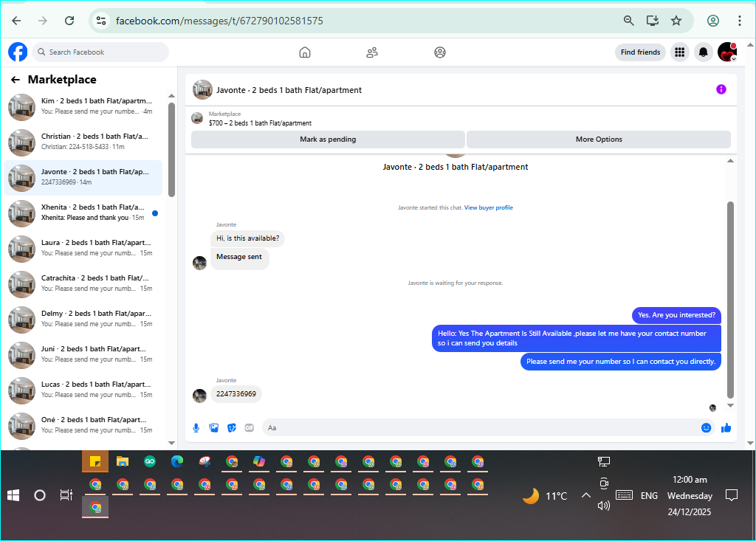
Task: Open the emoji picker in message box
Action: click(706, 427)
